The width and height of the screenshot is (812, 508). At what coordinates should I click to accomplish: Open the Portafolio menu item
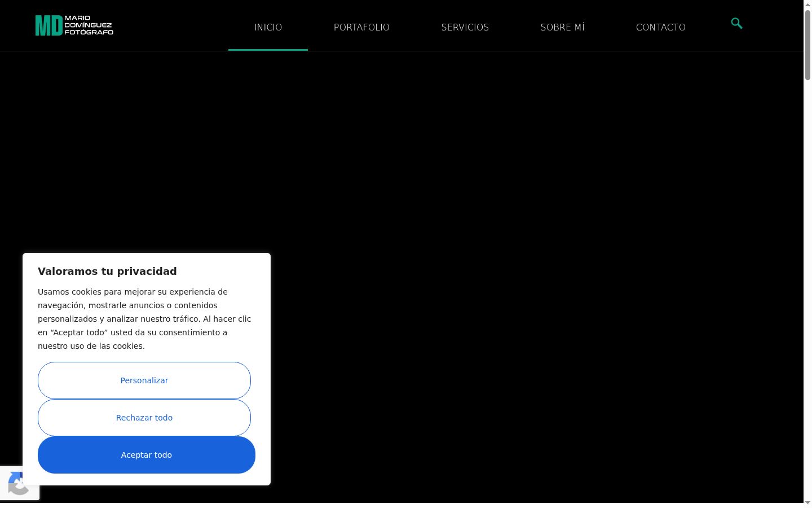361,27
